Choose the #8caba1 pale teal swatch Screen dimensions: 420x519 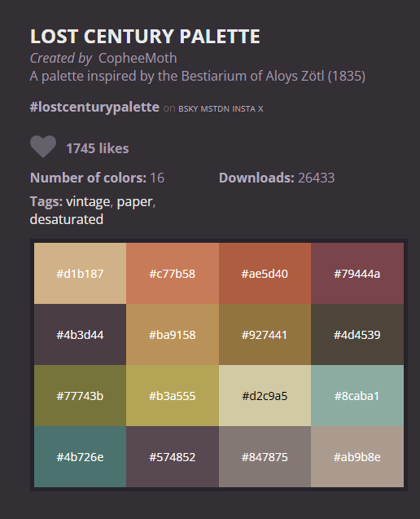357,395
